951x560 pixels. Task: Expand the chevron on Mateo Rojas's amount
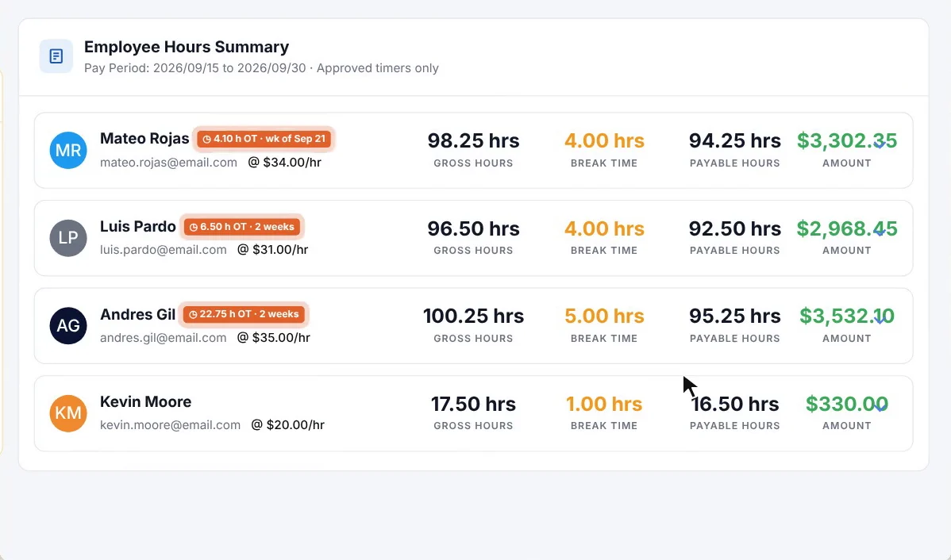[x=880, y=144]
